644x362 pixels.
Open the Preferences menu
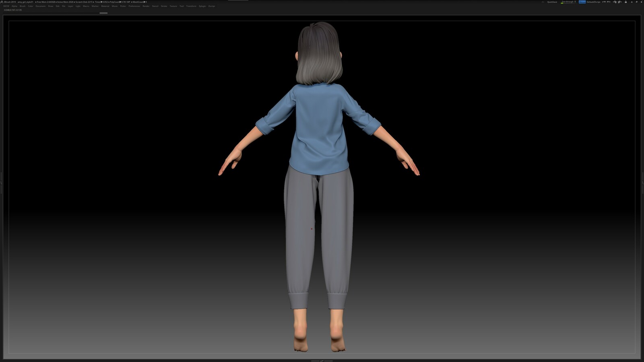click(x=134, y=6)
